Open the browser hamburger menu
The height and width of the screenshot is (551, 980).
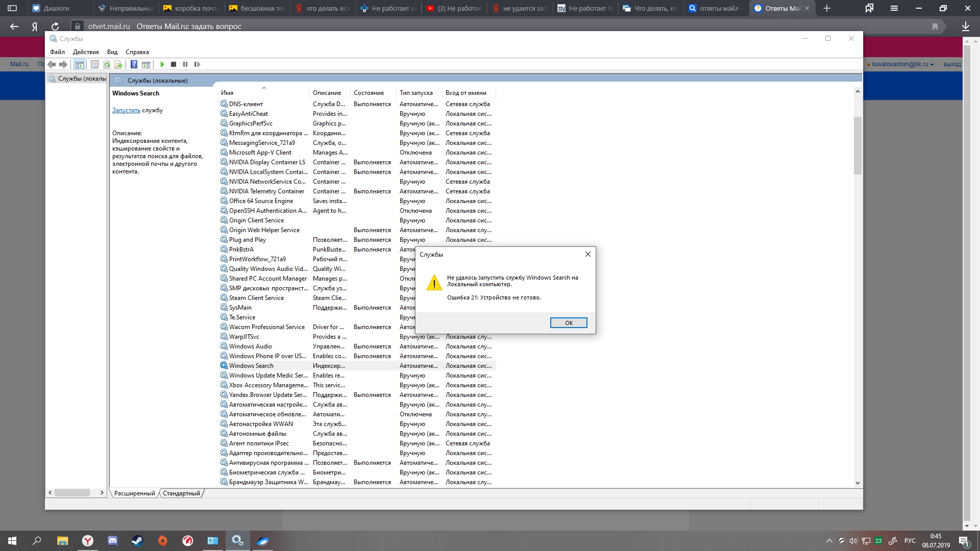(x=894, y=8)
